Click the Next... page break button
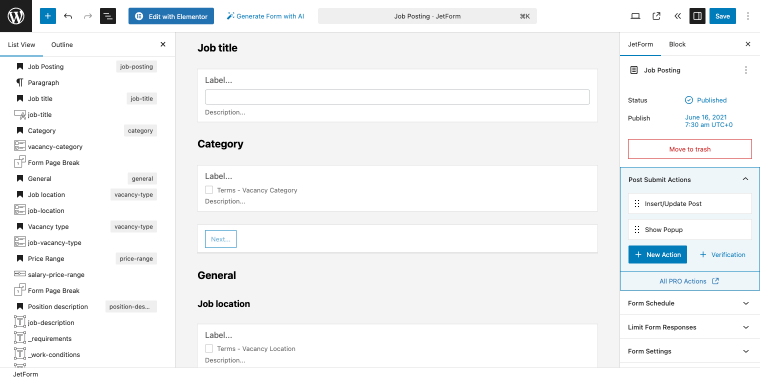This screenshot has width=760, height=380. (x=221, y=239)
